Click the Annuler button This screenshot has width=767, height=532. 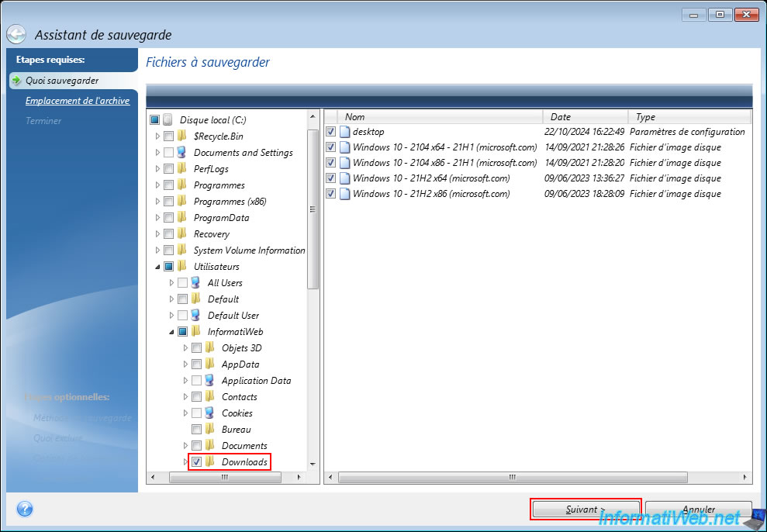pyautogui.click(x=698, y=510)
